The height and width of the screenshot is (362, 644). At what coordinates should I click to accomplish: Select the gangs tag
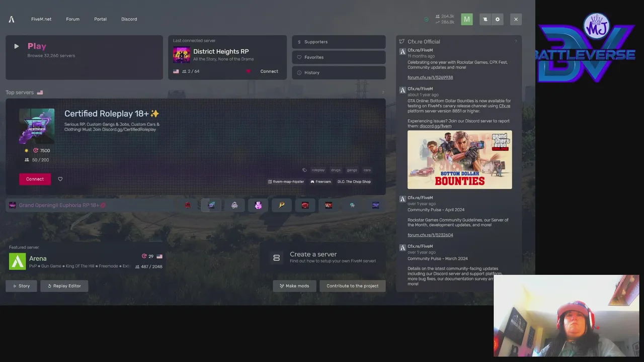tap(352, 170)
